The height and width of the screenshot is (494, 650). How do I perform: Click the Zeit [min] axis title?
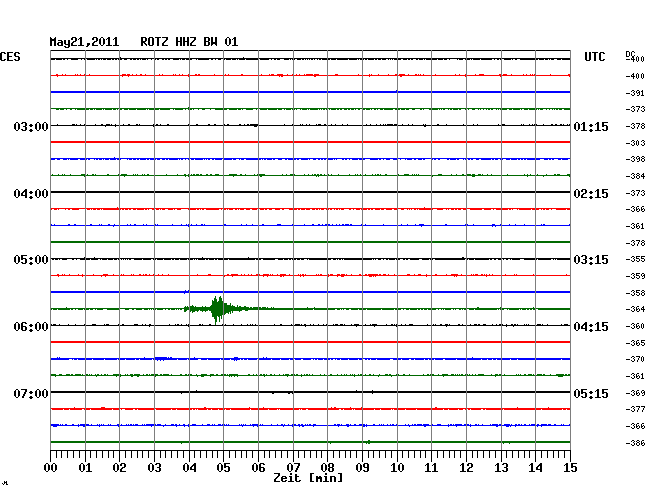[x=308, y=478]
